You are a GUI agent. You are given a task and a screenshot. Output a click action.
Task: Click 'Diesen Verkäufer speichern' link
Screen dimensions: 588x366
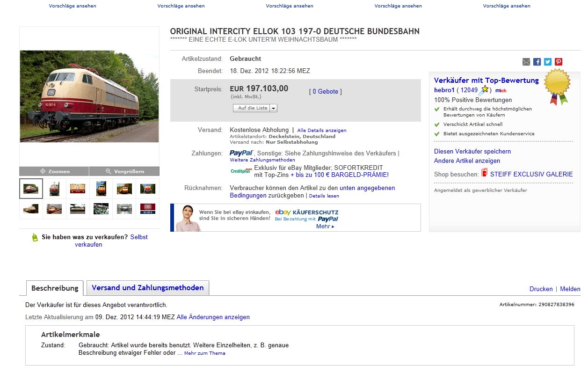pyautogui.click(x=472, y=152)
